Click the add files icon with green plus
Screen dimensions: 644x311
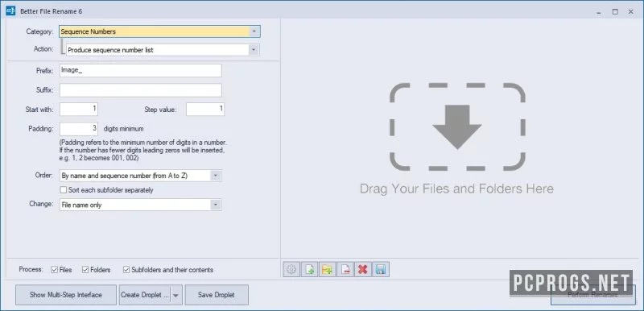coord(310,269)
